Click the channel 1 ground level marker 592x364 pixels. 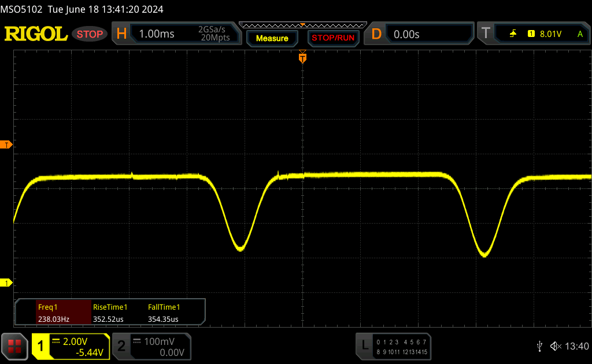point(6,283)
